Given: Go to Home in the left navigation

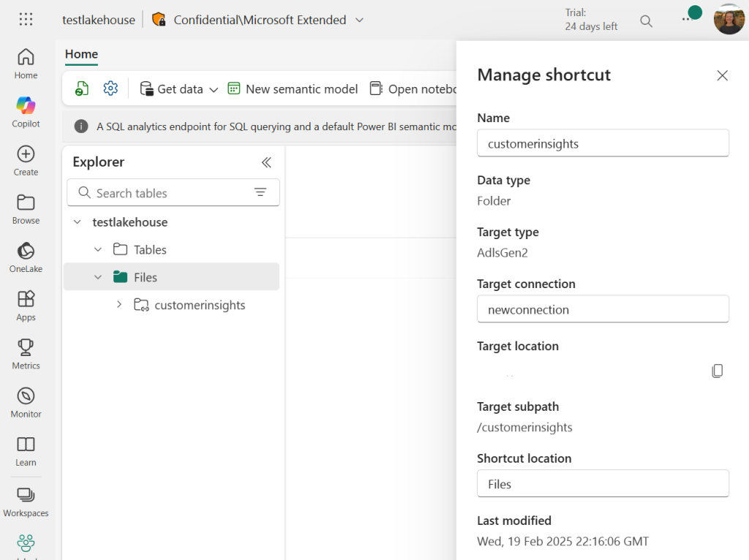Looking at the screenshot, I should point(26,64).
